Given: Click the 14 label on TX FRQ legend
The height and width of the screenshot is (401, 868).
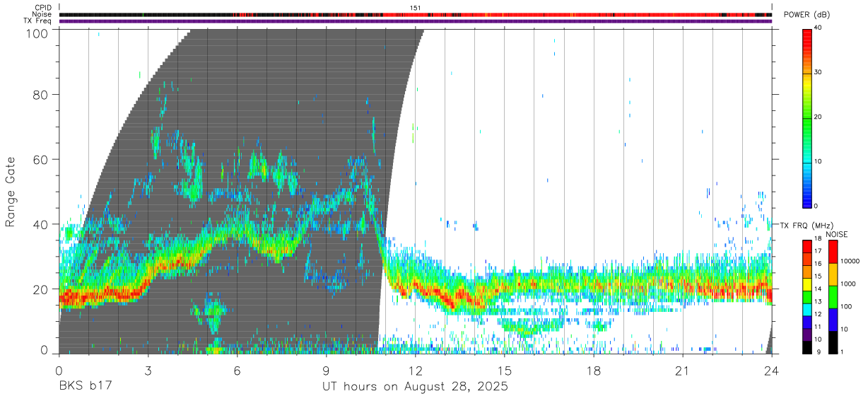Looking at the screenshot, I should point(819,289).
